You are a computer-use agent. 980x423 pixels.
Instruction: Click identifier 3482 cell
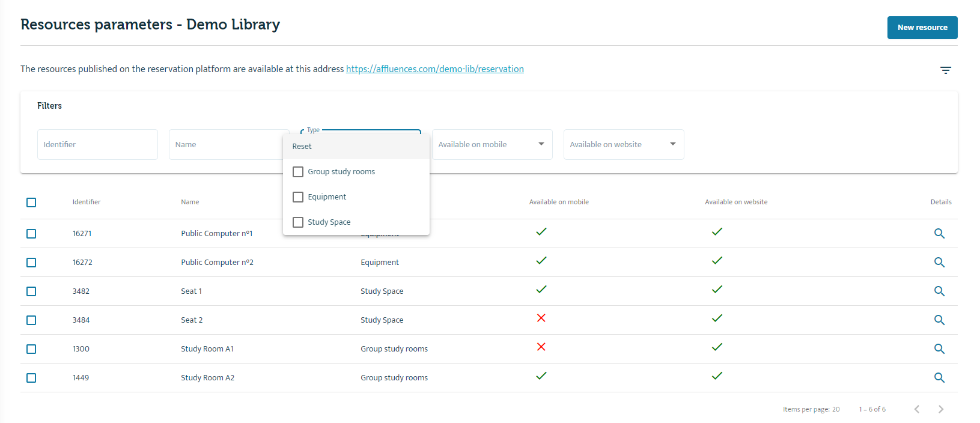(81, 291)
